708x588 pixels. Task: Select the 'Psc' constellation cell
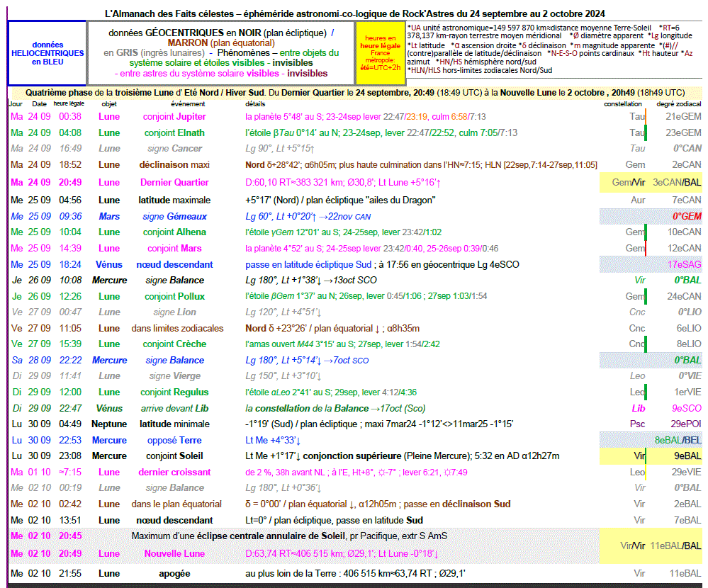[638, 424]
